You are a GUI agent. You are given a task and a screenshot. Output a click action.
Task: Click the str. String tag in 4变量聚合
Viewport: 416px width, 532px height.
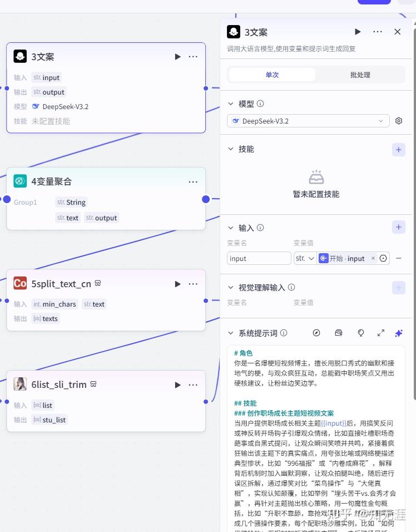point(71,202)
